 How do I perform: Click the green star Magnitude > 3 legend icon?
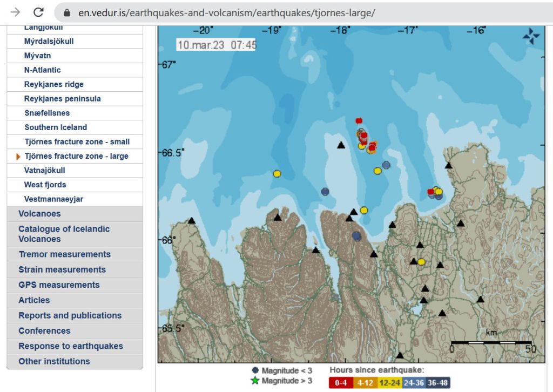(255, 381)
